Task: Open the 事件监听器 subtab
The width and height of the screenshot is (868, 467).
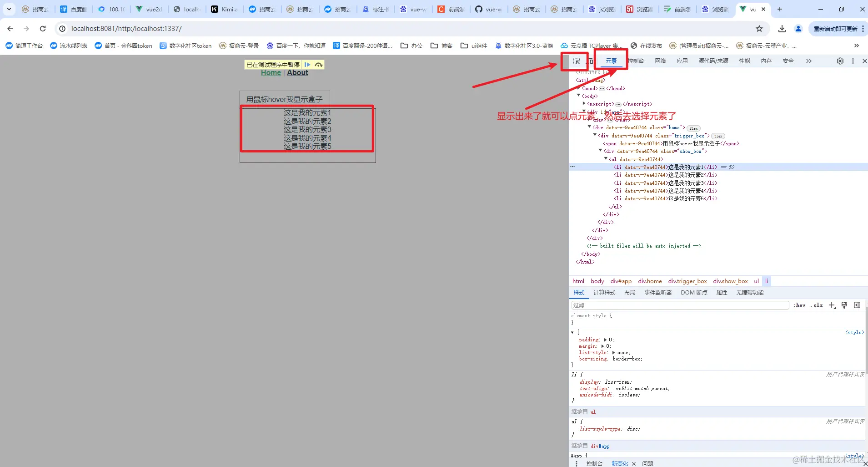Action: coord(658,293)
